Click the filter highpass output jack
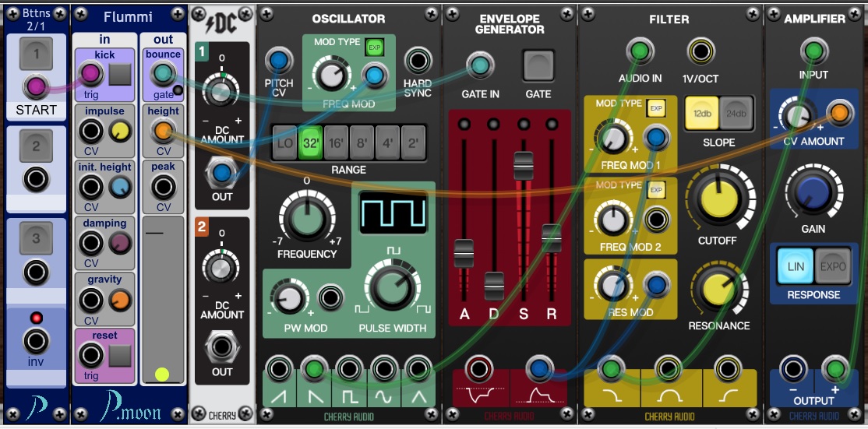Image resolution: width=868 pixels, height=429 pixels. 729,368
